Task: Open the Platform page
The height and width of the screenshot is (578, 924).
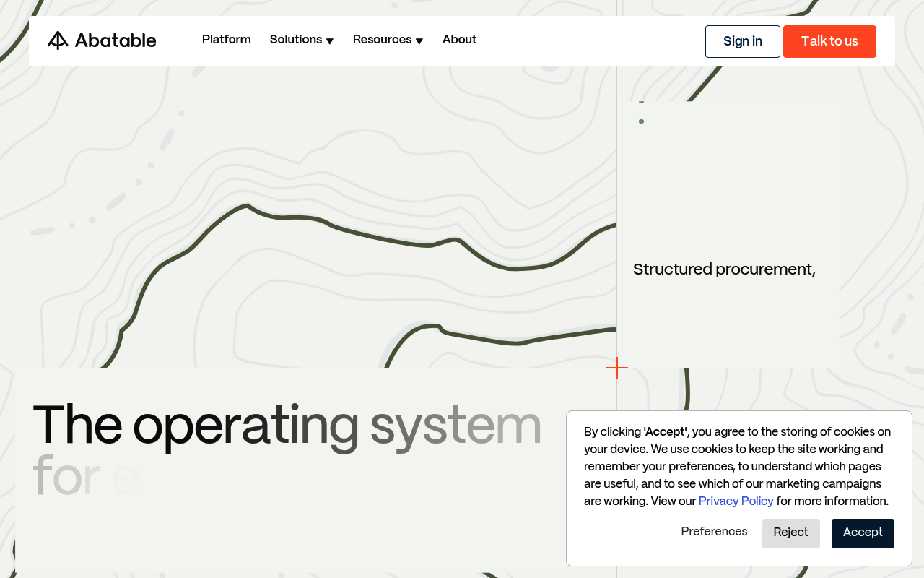Action: [x=227, y=40]
